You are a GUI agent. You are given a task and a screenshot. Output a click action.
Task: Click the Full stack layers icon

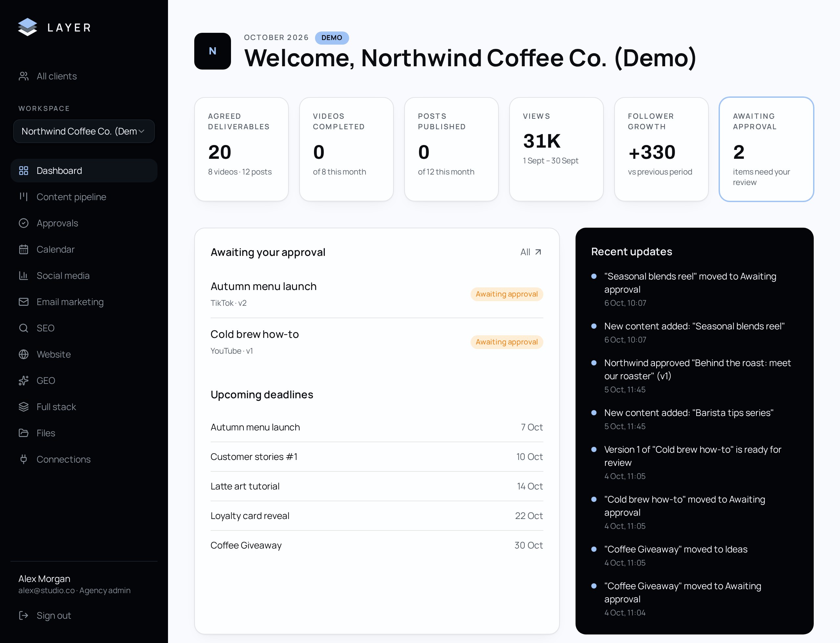click(24, 407)
